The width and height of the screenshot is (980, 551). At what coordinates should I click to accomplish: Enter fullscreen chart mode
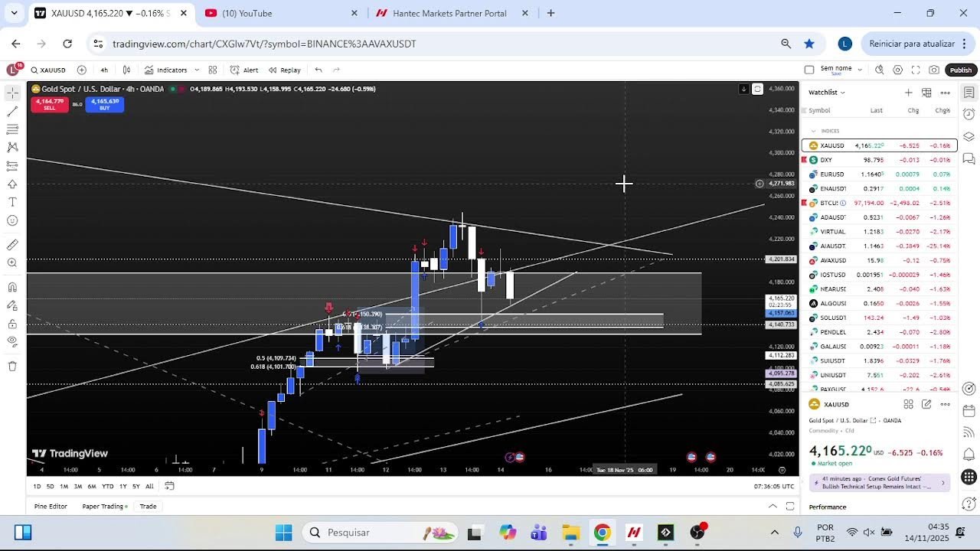[916, 70]
